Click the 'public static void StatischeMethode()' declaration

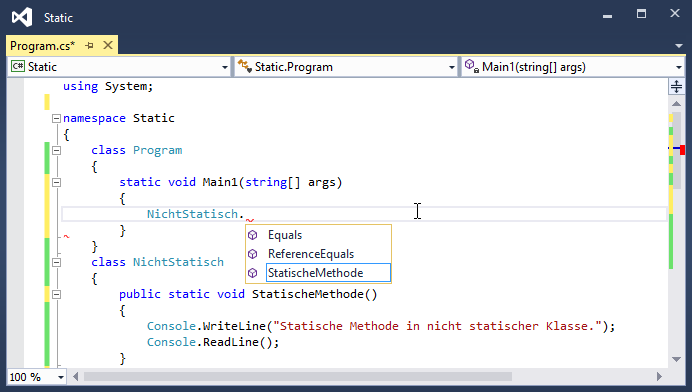point(248,294)
